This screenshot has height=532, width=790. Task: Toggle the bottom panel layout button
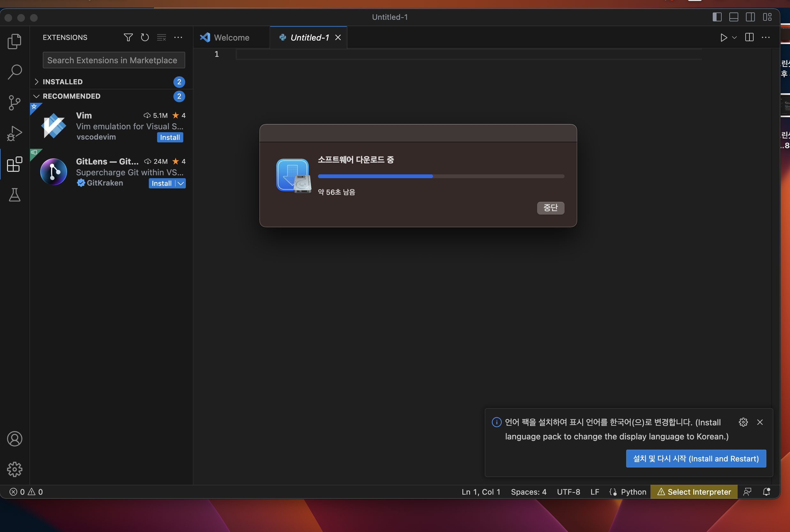(x=733, y=17)
